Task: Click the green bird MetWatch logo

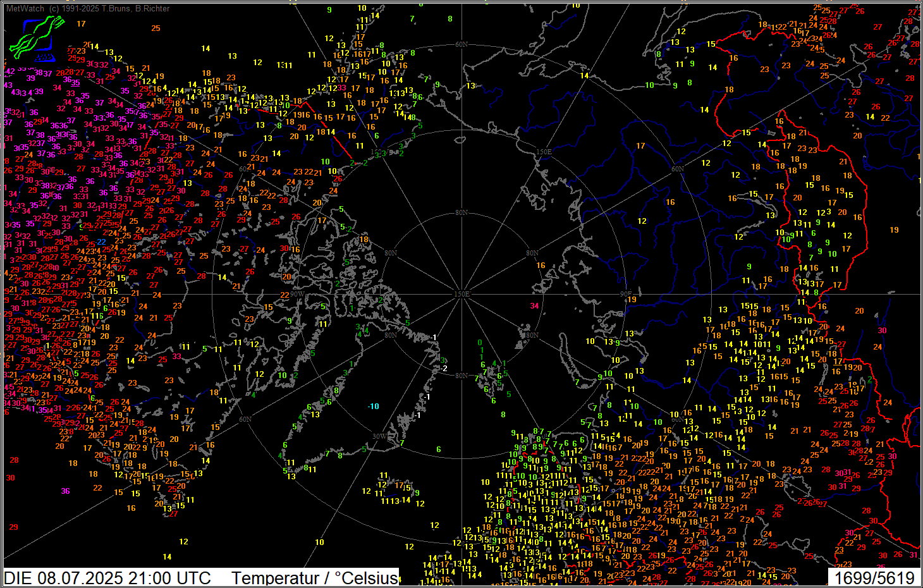Action: 37,38
